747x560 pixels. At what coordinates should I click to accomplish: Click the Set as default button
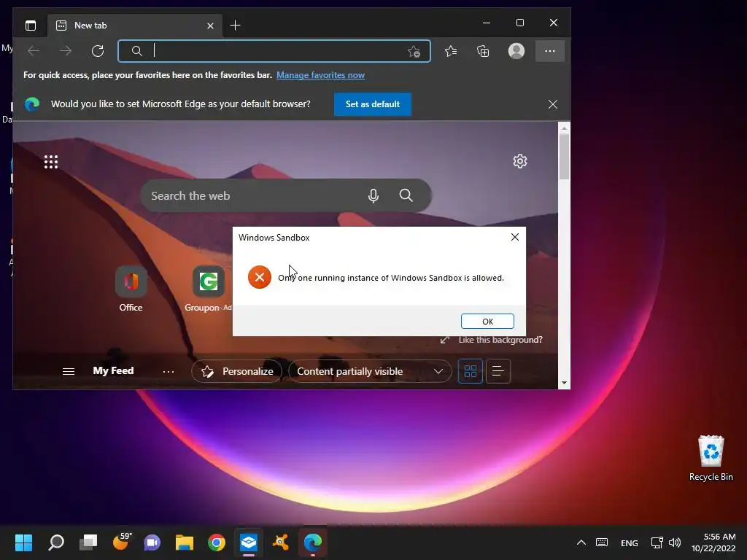[373, 104]
